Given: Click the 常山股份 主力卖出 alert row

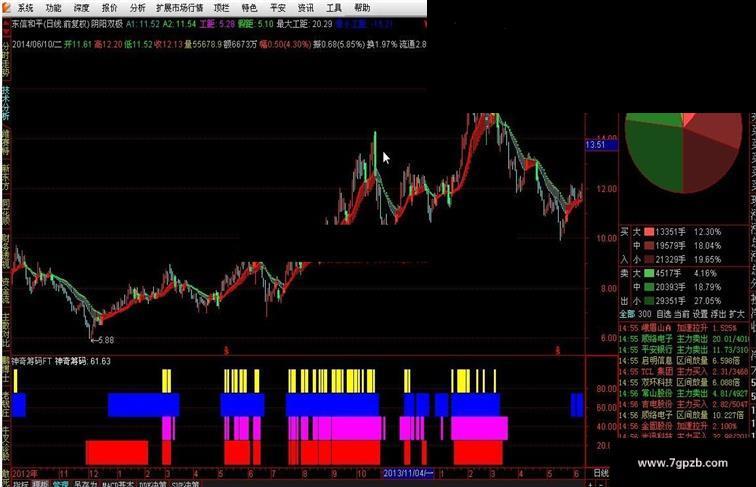Looking at the screenshot, I should point(684,393).
